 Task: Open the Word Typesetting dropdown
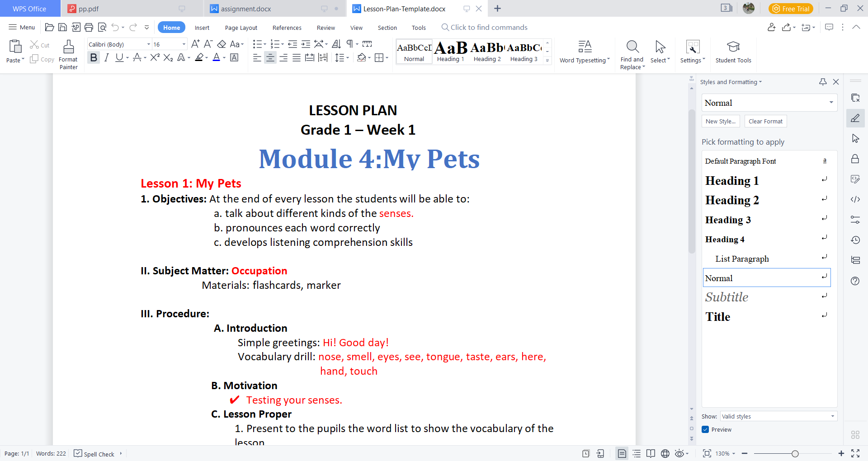coord(585,52)
